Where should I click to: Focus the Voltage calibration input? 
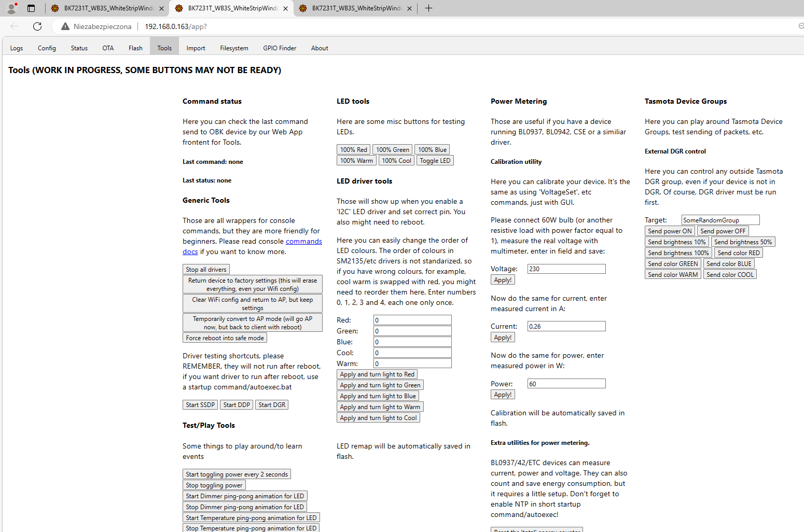click(566, 269)
